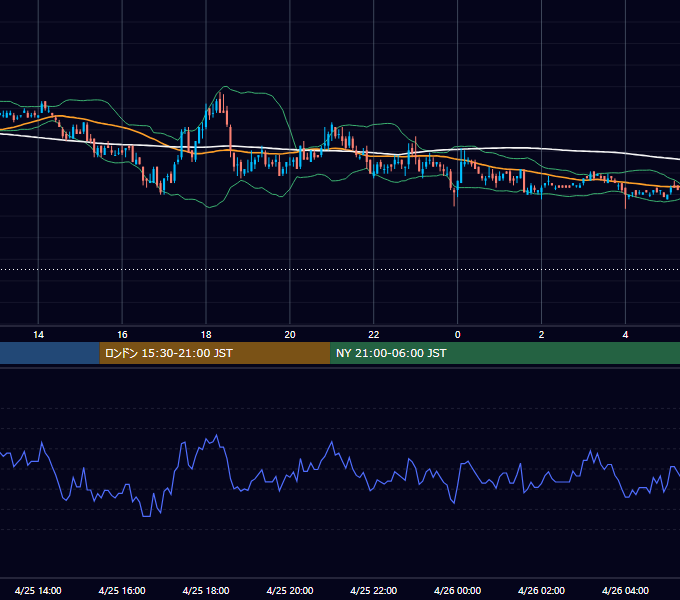Click the 16 hour label on price chart axis

(x=122, y=335)
